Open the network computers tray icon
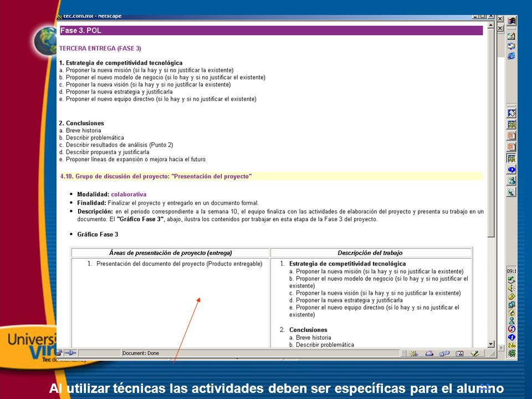The image size is (532, 399). (511, 305)
